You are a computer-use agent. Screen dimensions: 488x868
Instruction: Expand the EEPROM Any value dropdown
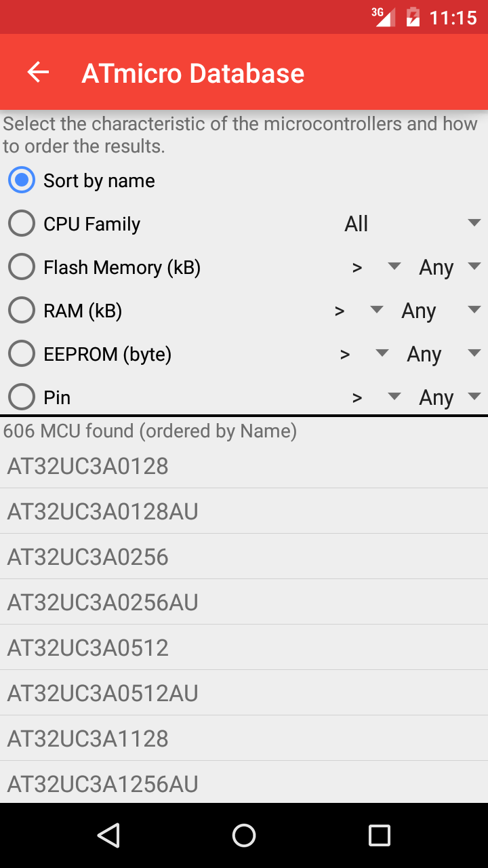click(x=443, y=354)
